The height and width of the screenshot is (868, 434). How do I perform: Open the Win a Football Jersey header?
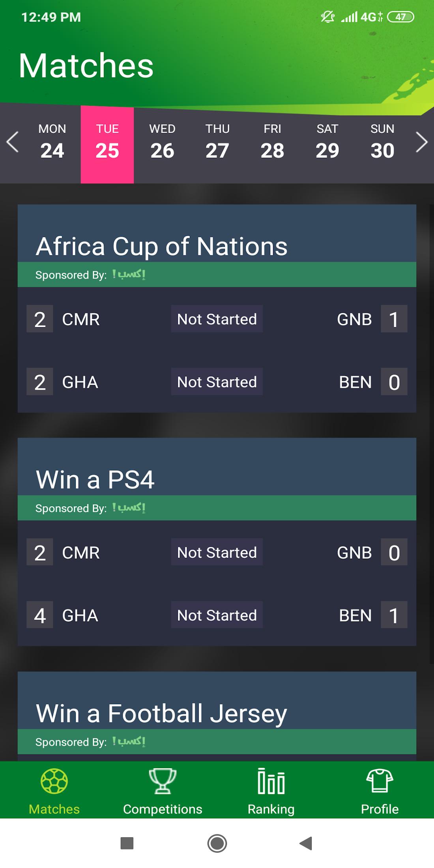click(x=161, y=713)
